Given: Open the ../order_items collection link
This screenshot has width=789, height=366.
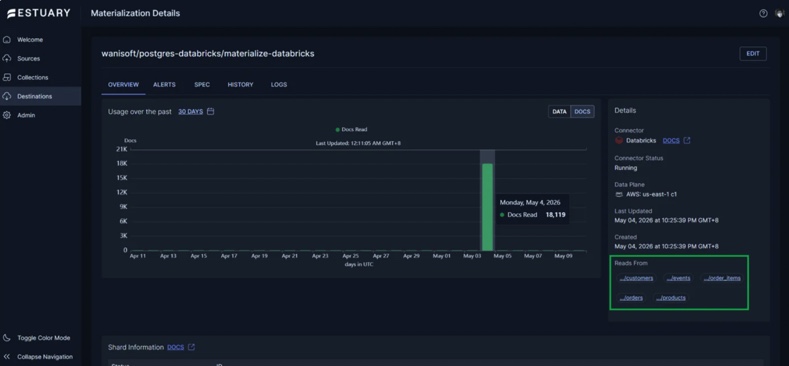Looking at the screenshot, I should click(x=722, y=278).
